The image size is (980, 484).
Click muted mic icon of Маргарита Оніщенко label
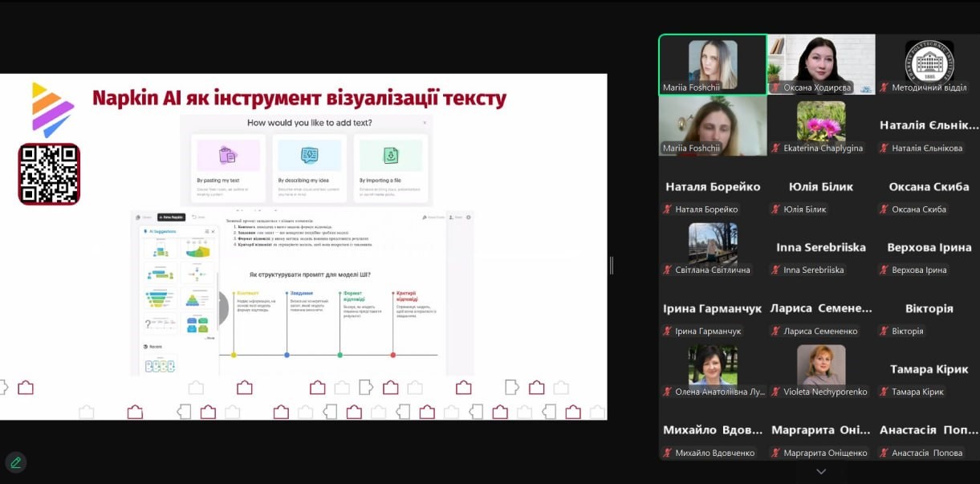click(x=776, y=453)
